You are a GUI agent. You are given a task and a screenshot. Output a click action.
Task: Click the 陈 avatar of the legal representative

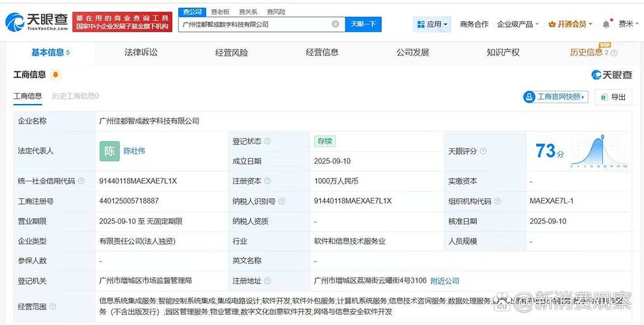coord(110,151)
